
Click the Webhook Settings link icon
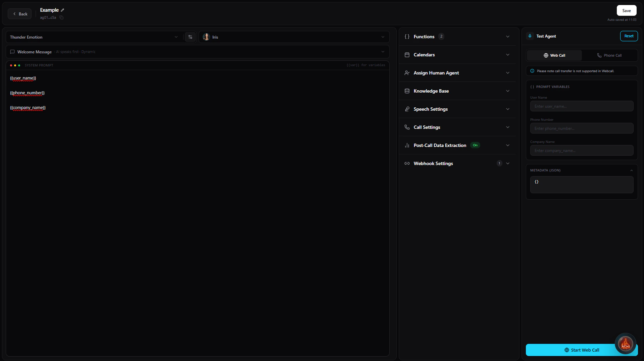pyautogui.click(x=407, y=163)
